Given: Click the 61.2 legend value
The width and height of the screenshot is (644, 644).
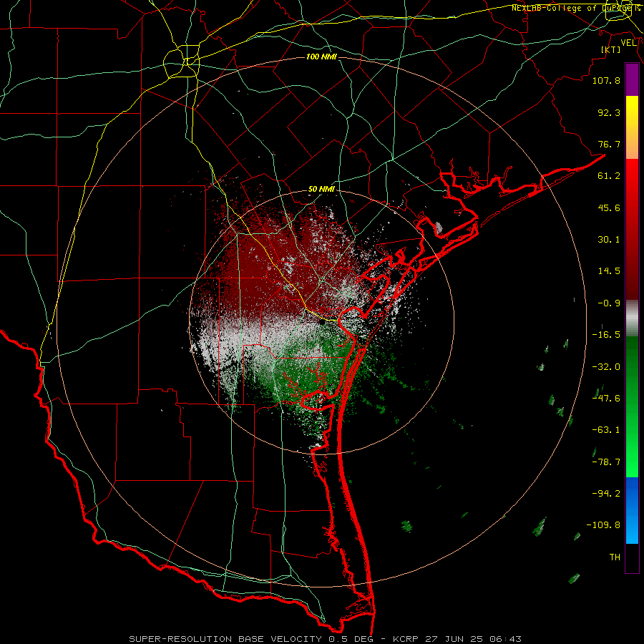Looking at the screenshot, I should point(609,176).
